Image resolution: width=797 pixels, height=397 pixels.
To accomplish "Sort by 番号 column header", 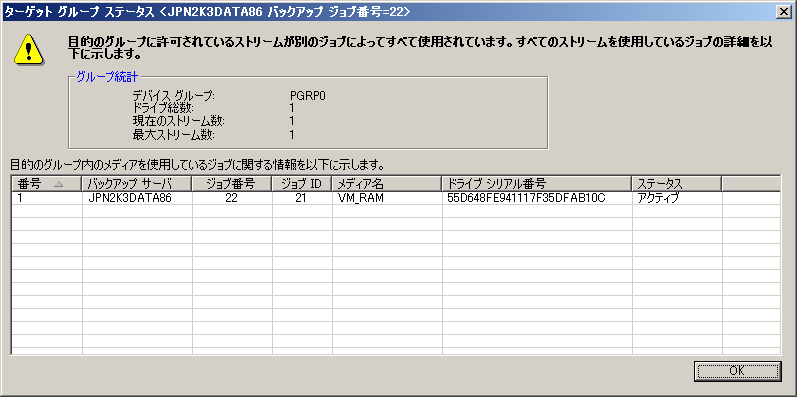I will [x=47, y=184].
